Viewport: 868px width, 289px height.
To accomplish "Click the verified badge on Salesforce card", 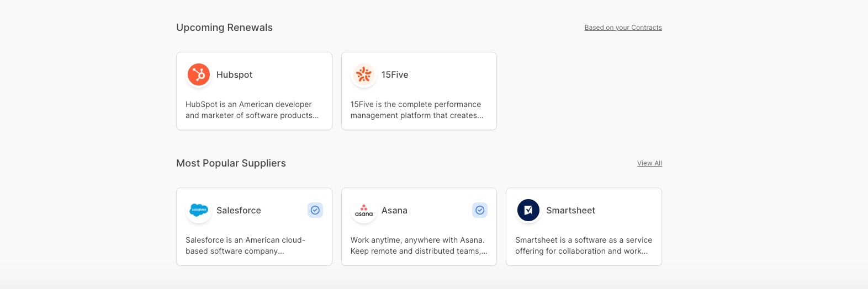I will (315, 210).
